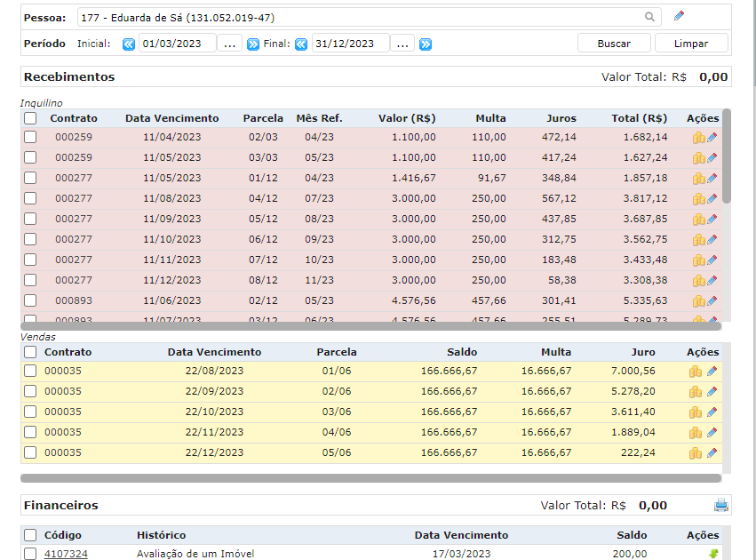Click previous arrow before final date 31/12/2023
This screenshot has width=756, height=560.
pos(301,44)
